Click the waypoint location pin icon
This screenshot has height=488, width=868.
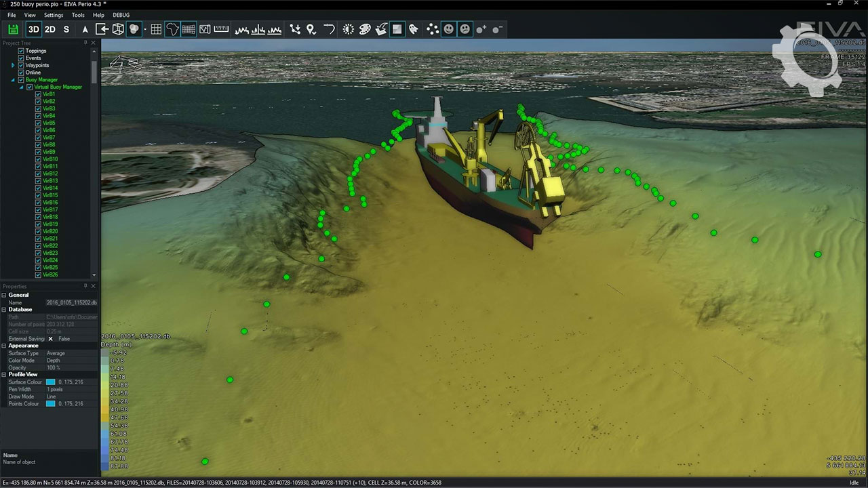pyautogui.click(x=311, y=29)
